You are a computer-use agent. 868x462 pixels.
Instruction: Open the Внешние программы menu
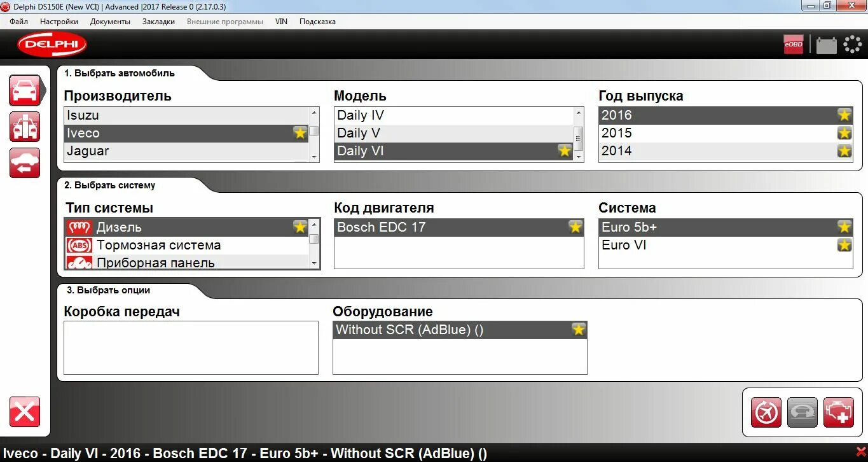225,22
